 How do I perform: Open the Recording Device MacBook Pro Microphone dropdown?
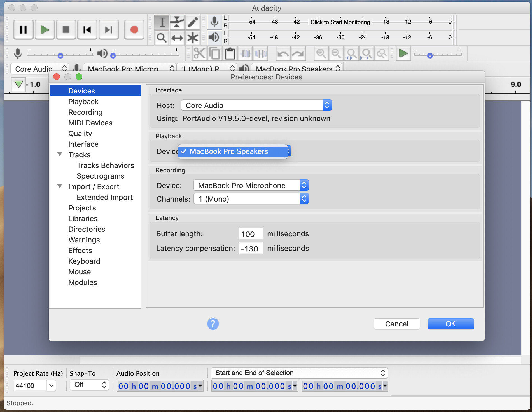click(251, 185)
